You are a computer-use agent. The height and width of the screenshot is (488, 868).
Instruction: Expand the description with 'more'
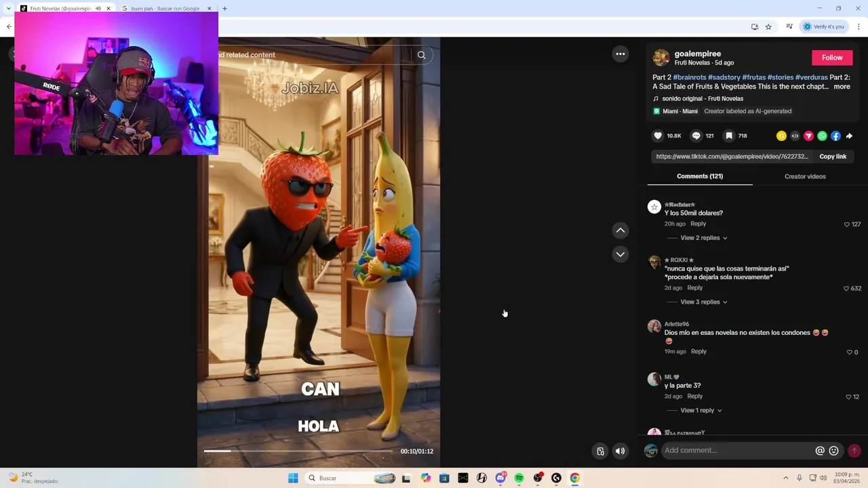click(842, 87)
